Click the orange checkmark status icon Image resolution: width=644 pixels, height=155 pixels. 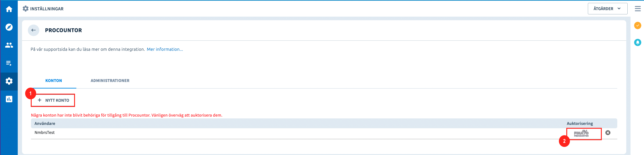tap(637, 26)
